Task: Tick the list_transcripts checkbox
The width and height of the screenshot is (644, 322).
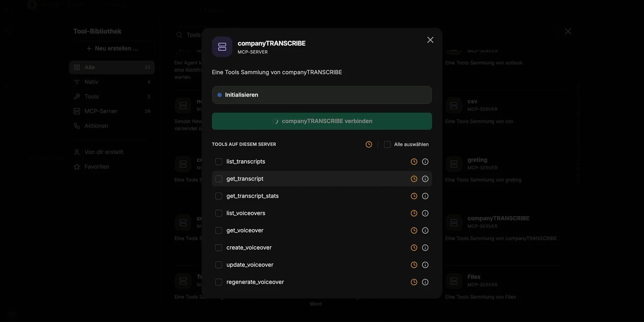Action: [x=219, y=161]
